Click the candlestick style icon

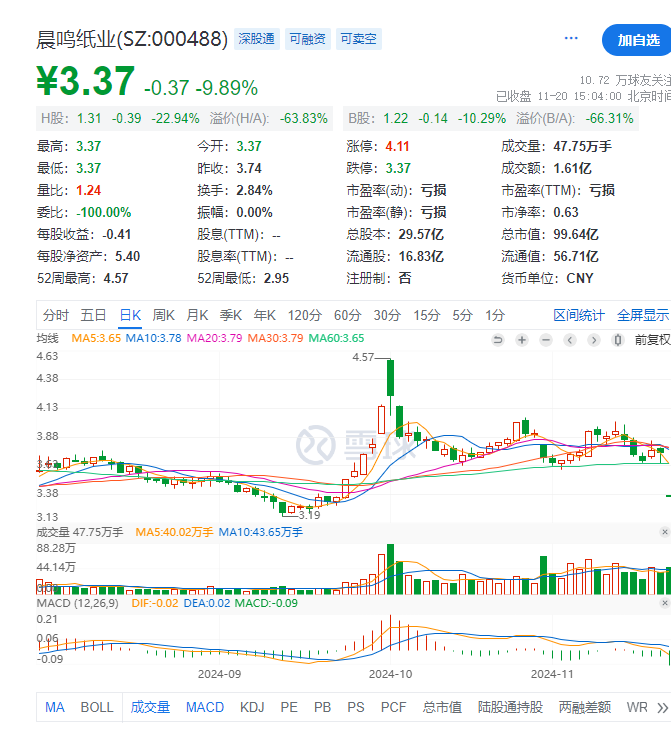point(618,340)
